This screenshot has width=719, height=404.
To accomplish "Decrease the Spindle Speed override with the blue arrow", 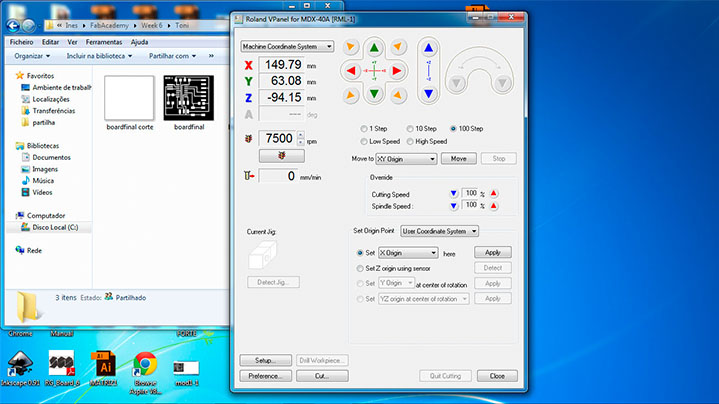I will [x=453, y=206].
